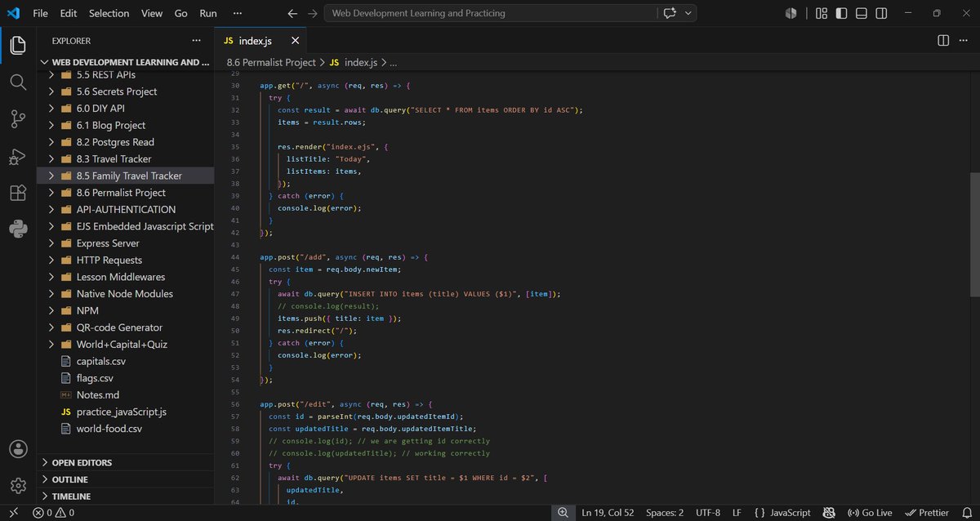Open the Run menu
Screen dimensions: 980x521
pos(208,13)
